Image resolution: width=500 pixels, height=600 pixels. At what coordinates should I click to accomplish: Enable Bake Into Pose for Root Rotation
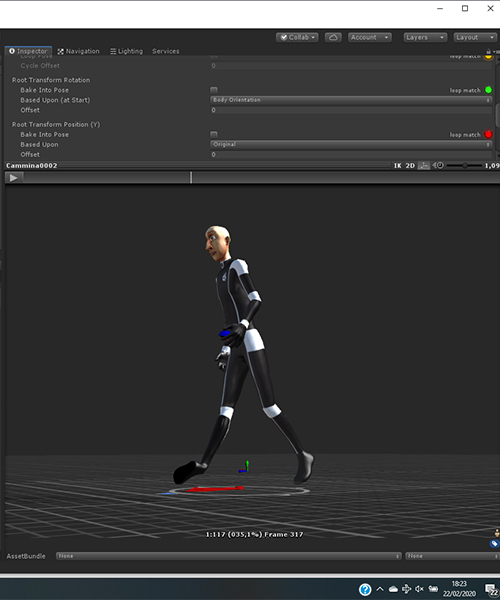[x=214, y=90]
